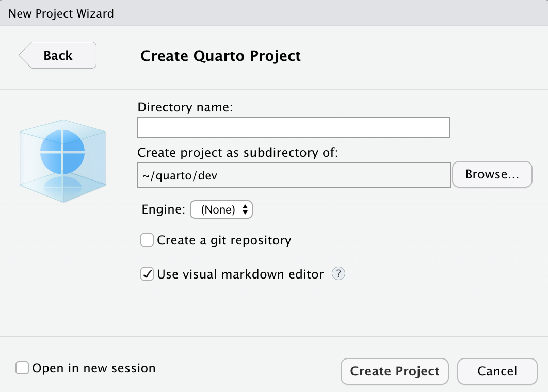Click into the Directory name text field
Image resolution: width=548 pixels, height=392 pixels.
coord(293,127)
